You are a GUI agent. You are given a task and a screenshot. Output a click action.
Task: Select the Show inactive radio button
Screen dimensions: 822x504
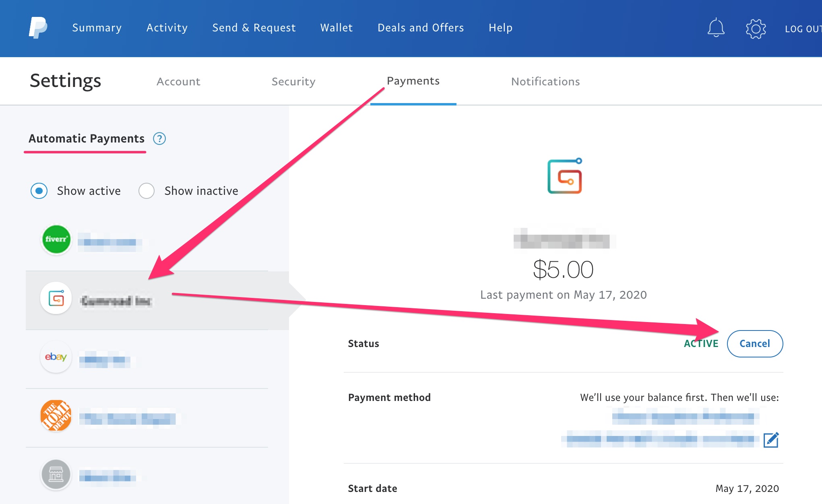[x=147, y=191]
